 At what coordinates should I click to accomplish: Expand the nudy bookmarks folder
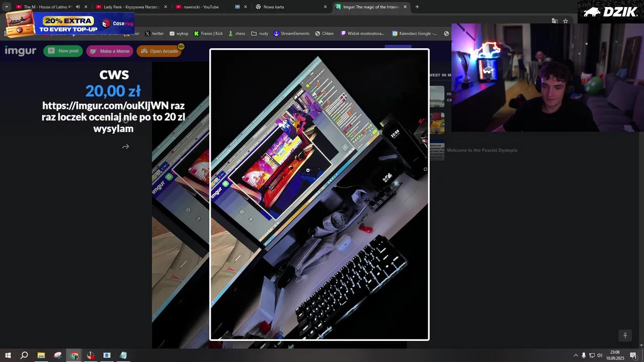point(260,34)
